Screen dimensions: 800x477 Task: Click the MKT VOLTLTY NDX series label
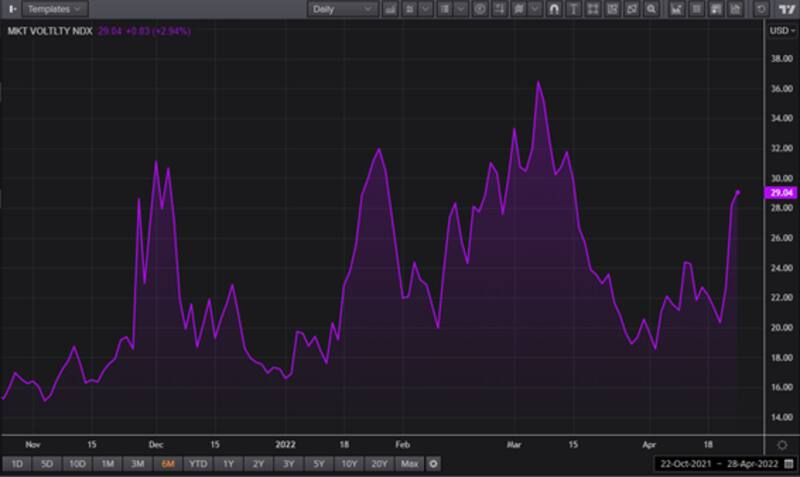(51, 31)
